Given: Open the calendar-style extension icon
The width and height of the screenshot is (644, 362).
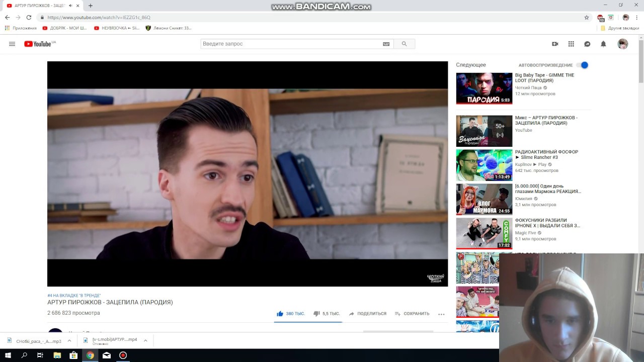Looking at the screenshot, I should (x=611, y=17).
